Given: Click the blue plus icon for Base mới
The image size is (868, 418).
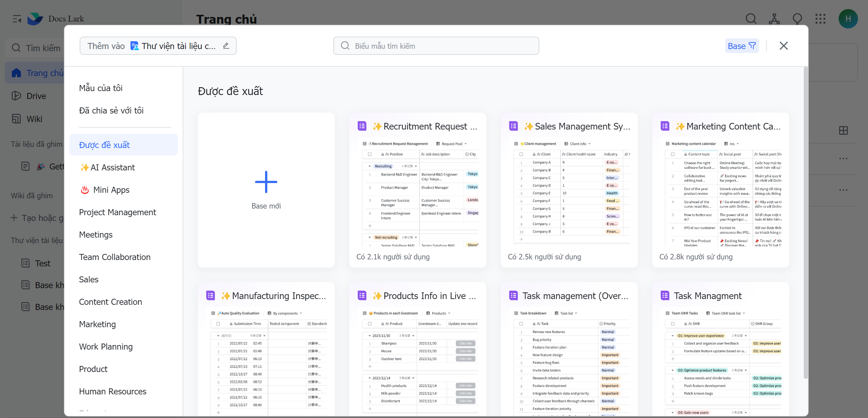Looking at the screenshot, I should [266, 182].
